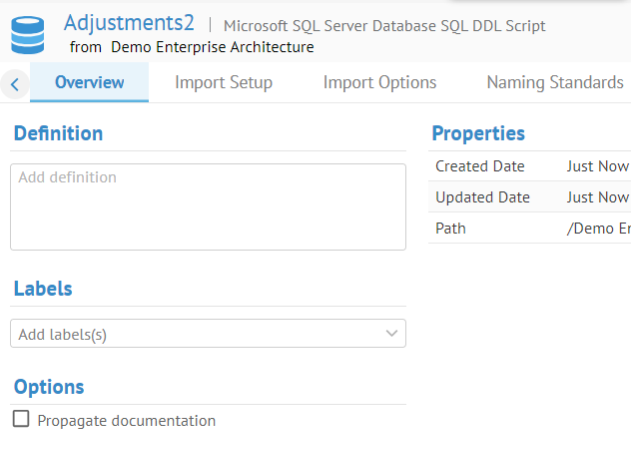Click the Adjustments2 model name
This screenshot has width=631, height=468.
(129, 23)
